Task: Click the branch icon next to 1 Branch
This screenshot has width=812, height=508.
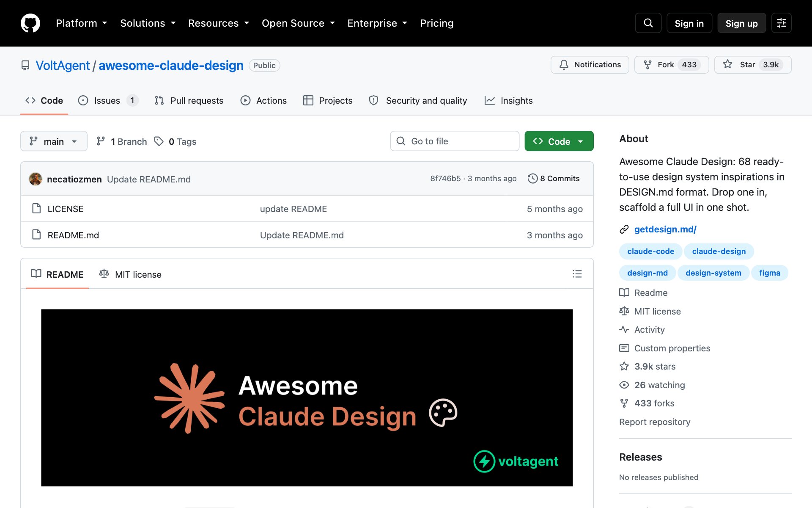Action: tap(101, 141)
